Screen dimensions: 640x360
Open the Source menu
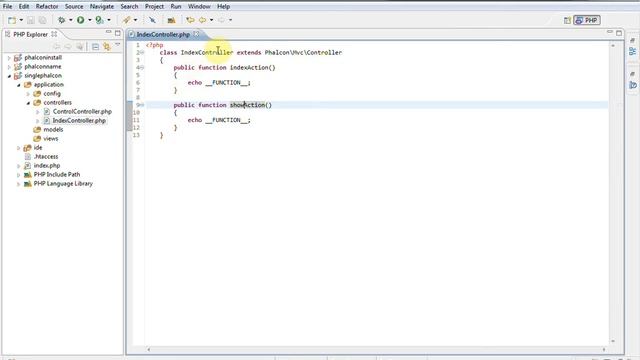tap(74, 7)
